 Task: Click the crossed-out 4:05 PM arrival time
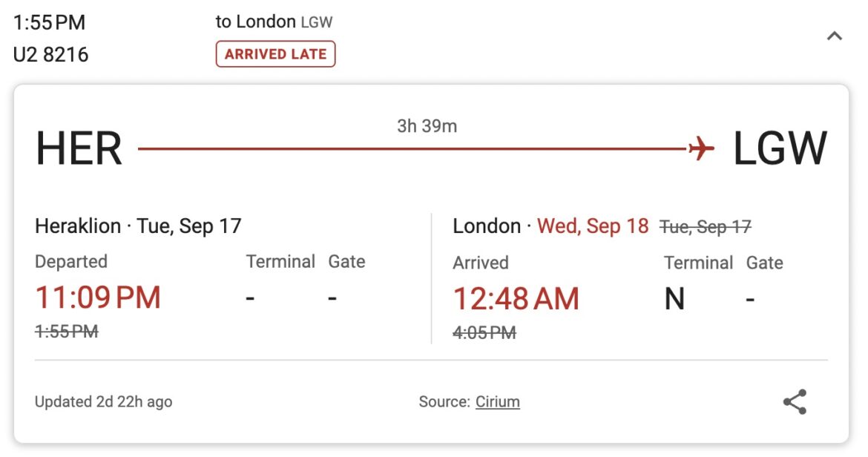484,332
